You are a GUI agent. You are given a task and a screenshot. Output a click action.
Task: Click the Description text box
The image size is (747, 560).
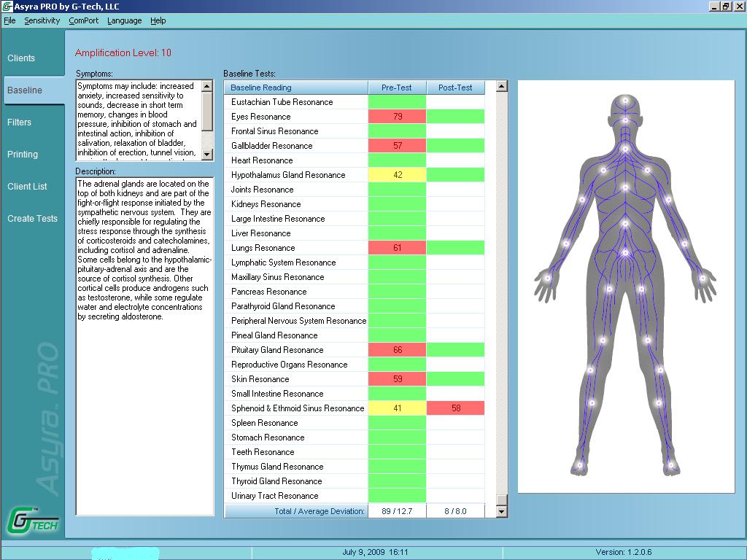tap(145, 346)
